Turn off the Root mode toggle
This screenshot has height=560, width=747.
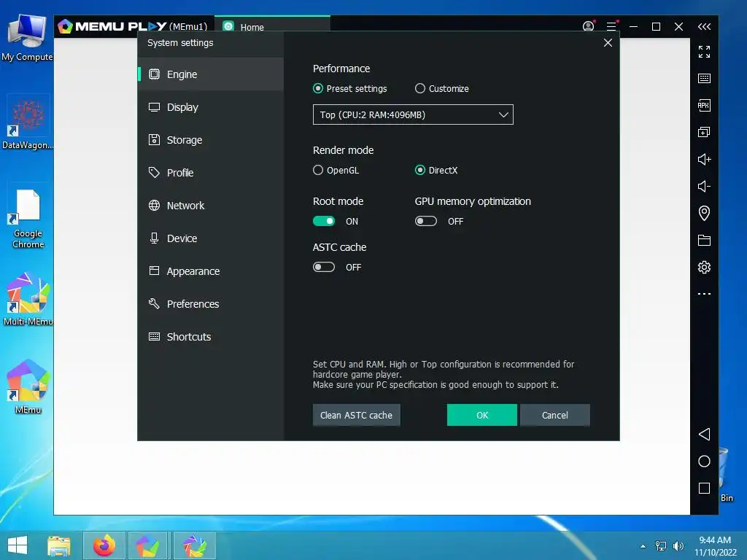coord(324,221)
